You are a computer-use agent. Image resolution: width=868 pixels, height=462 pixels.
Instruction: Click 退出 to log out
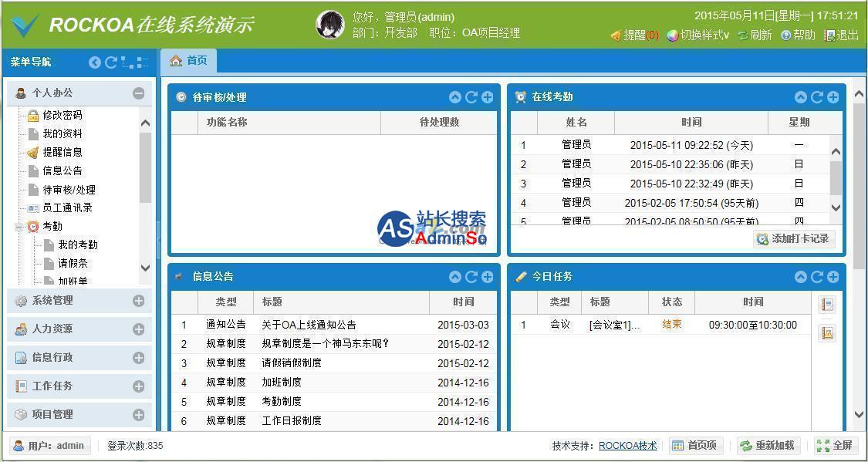[842, 35]
